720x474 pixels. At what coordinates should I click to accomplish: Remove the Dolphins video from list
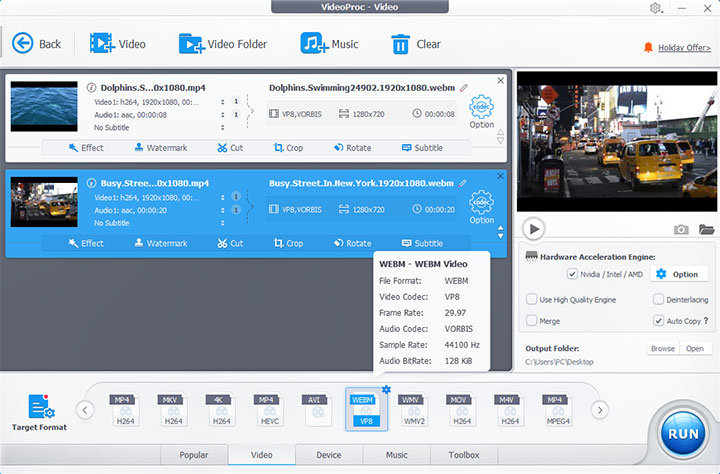tap(501, 80)
